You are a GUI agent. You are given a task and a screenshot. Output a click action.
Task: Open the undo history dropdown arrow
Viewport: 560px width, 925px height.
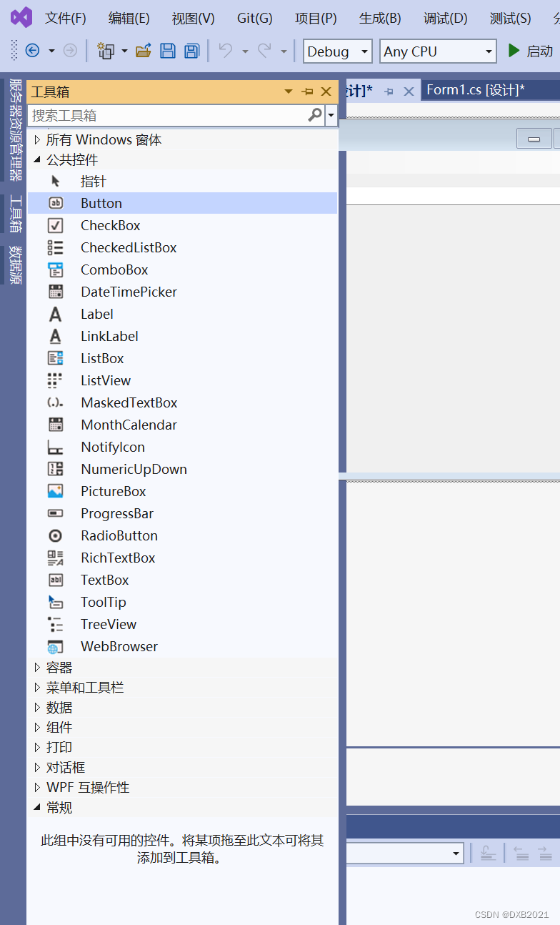245,51
